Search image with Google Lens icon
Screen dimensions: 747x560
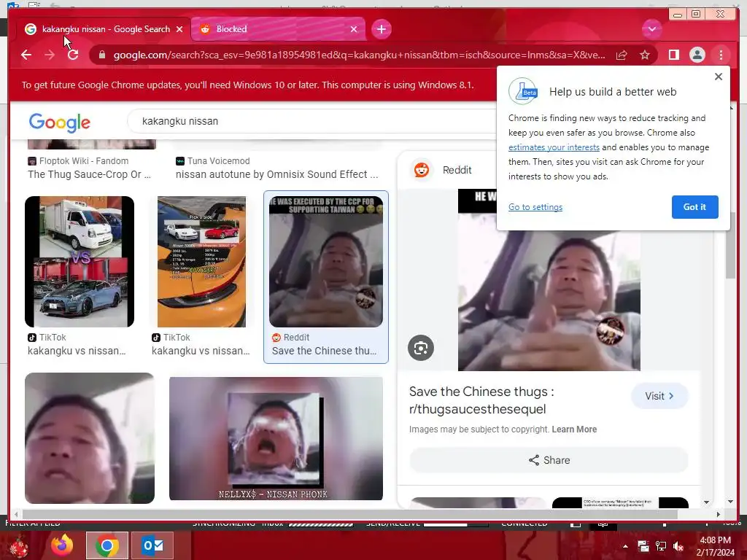pos(421,348)
